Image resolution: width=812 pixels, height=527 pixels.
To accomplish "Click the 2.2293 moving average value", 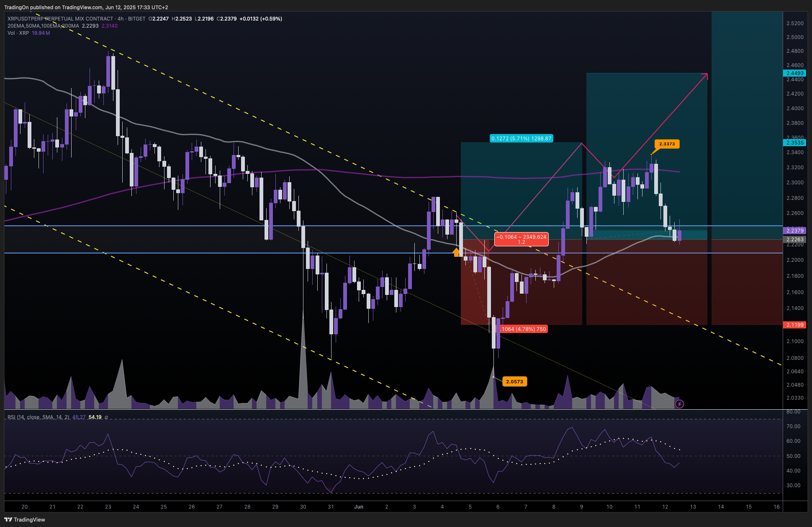I will (x=90, y=26).
